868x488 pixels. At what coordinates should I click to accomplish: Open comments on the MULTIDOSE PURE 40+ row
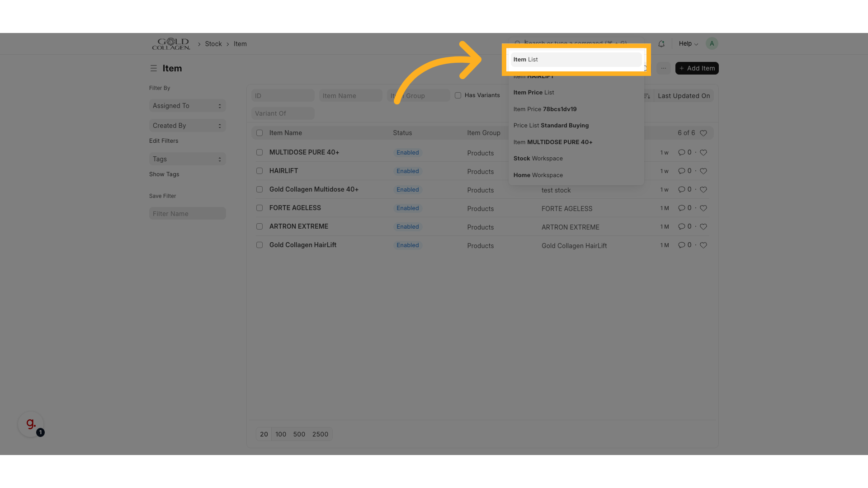click(684, 153)
